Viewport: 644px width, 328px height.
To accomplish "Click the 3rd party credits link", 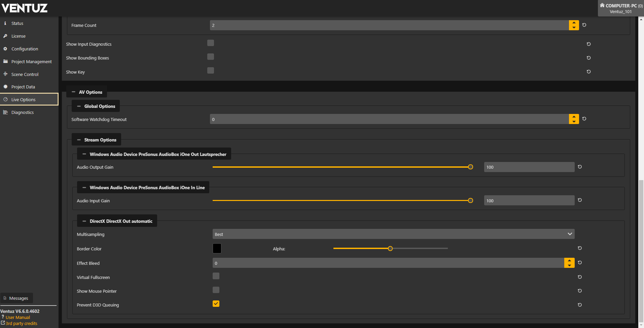I will click(22, 323).
